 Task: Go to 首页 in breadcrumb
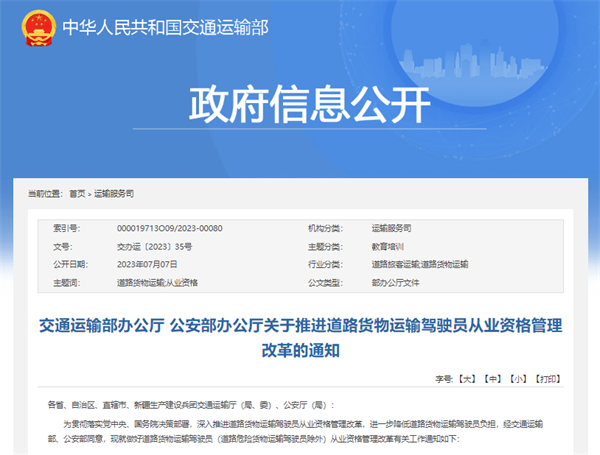77,194
